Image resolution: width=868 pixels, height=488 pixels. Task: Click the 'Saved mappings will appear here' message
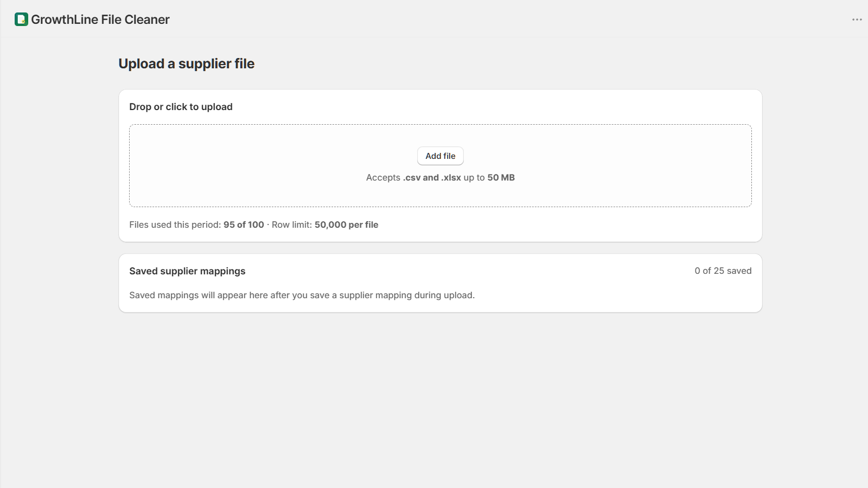coord(302,295)
